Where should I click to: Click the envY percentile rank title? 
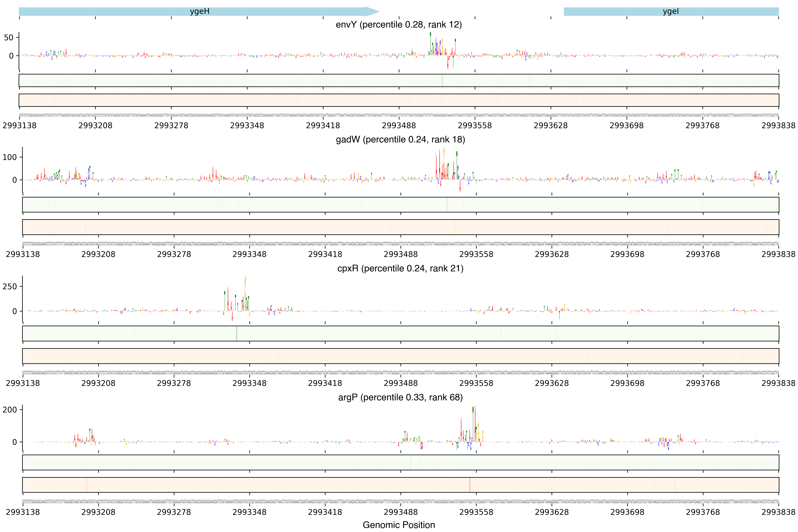coord(399,24)
